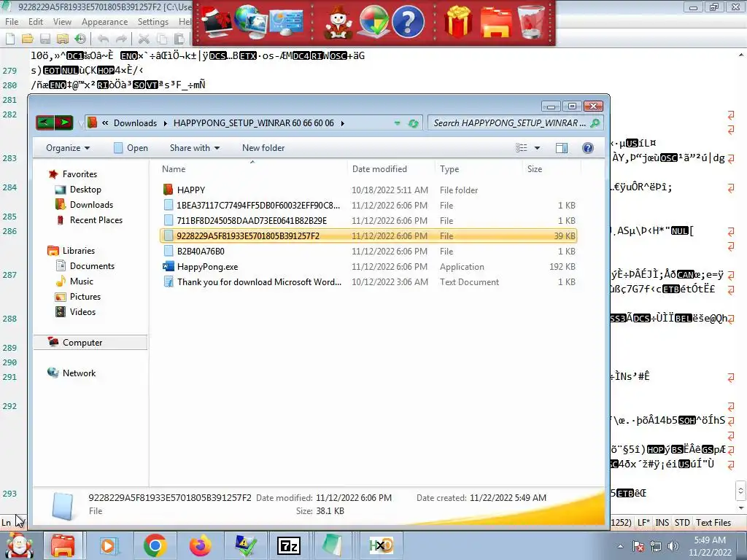Show hidden tray icons arrow
This screenshot has width=747, height=560.
620,546
